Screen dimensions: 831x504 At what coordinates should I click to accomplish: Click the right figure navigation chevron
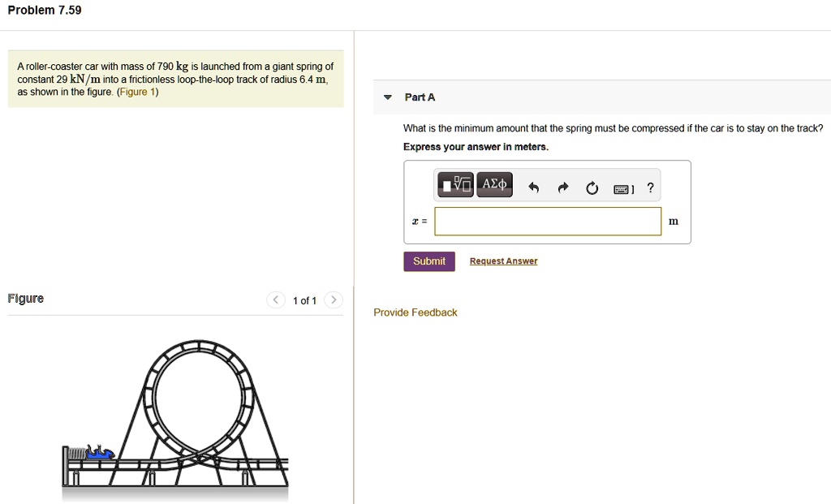334,299
